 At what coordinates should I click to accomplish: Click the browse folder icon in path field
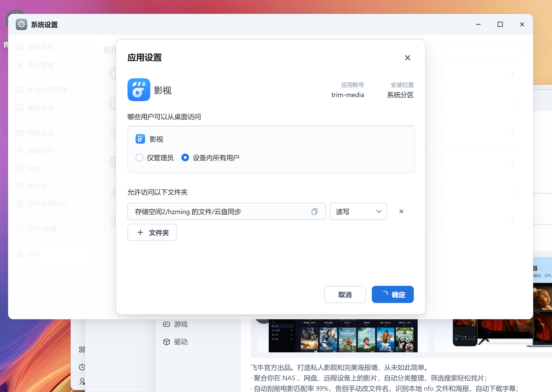tap(314, 212)
